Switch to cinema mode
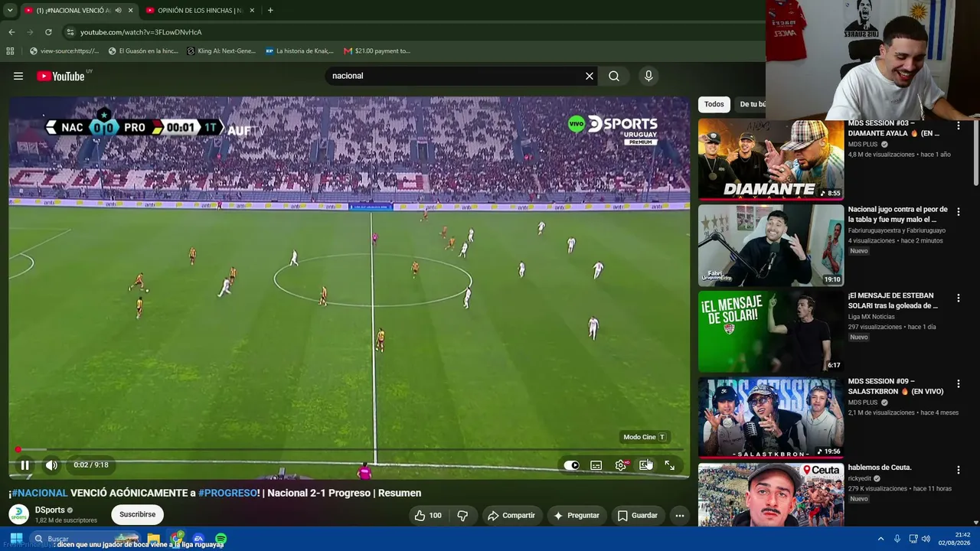The height and width of the screenshot is (551, 980). tap(645, 465)
